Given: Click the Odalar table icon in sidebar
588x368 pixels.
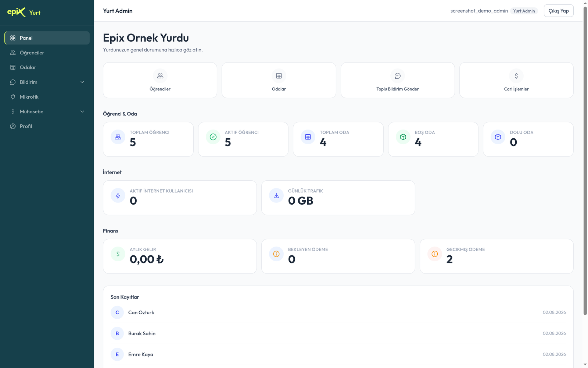Looking at the screenshot, I should (x=13, y=67).
